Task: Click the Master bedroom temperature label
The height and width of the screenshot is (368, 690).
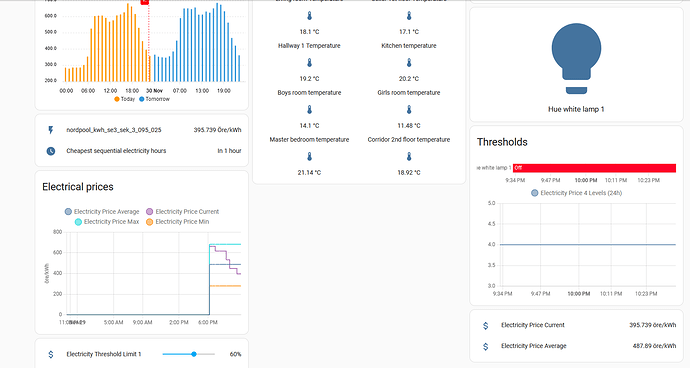Action: pyautogui.click(x=309, y=140)
